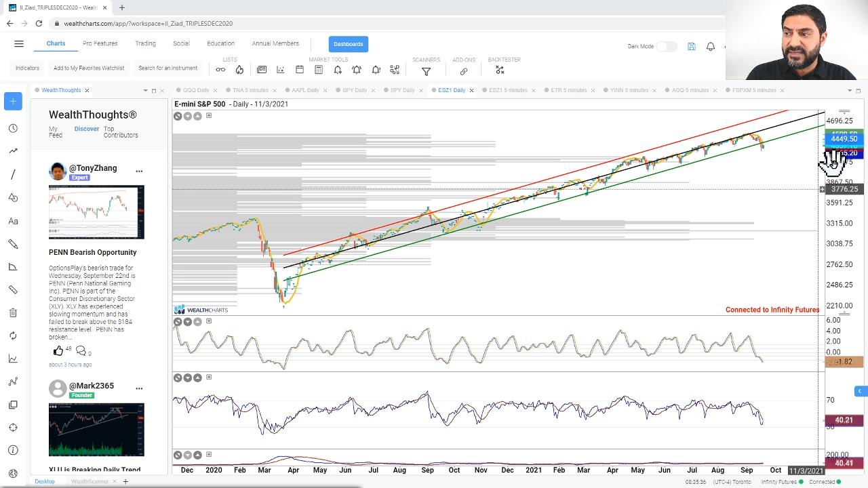The width and height of the screenshot is (868, 488).
Task: Open the Scanners filter funnel icon
Action: click(426, 71)
